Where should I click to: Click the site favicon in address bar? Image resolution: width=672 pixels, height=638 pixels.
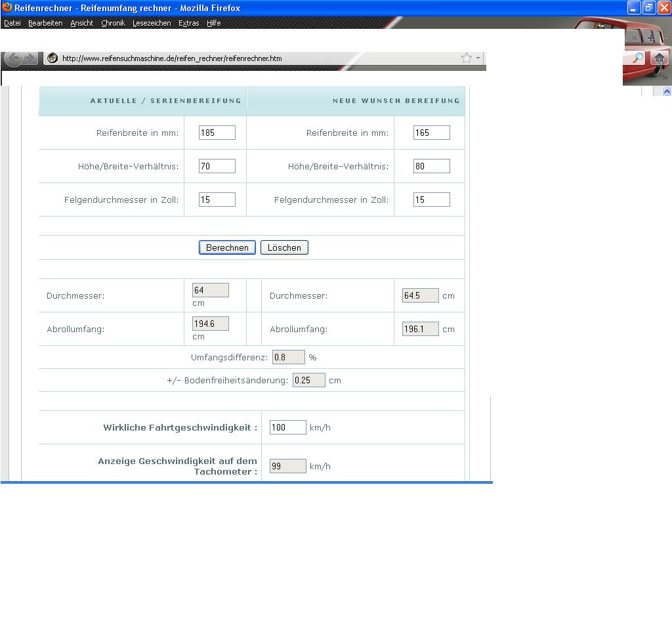[x=52, y=58]
